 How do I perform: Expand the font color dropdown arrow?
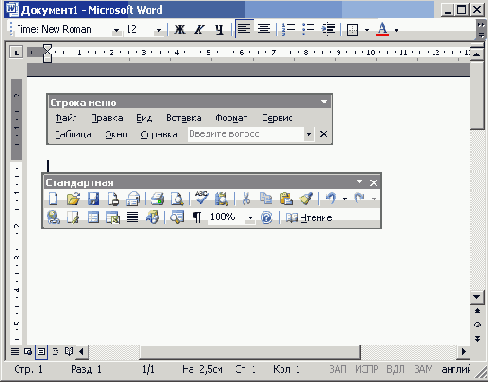[x=396, y=30]
